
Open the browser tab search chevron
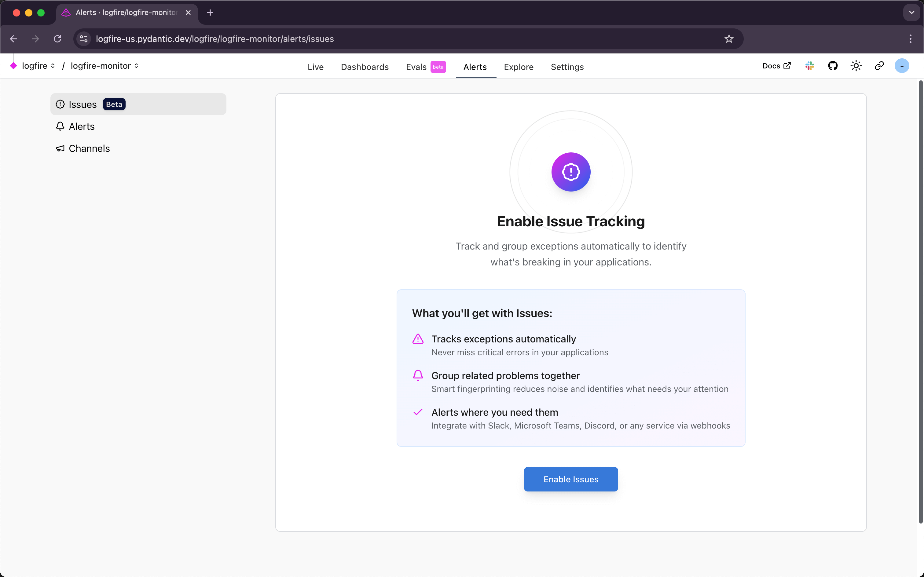tap(911, 12)
